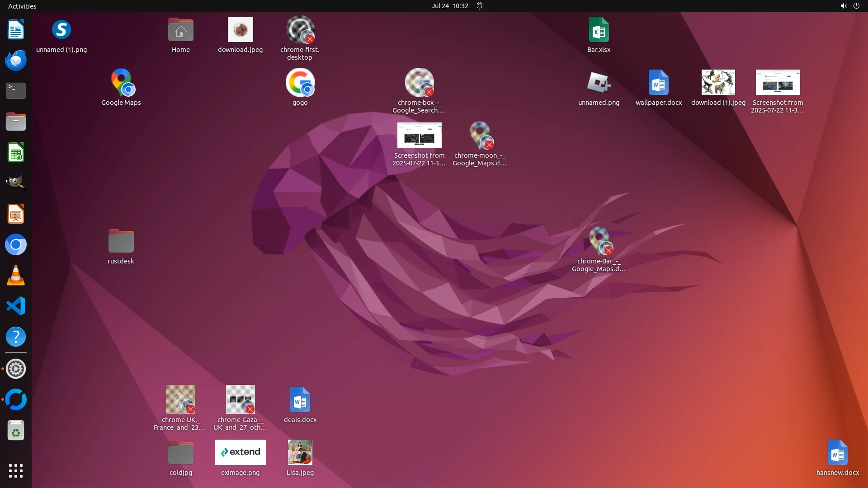This screenshot has width=868, height=488.
Task: Launch GIMP from the dock
Action: click(x=16, y=183)
